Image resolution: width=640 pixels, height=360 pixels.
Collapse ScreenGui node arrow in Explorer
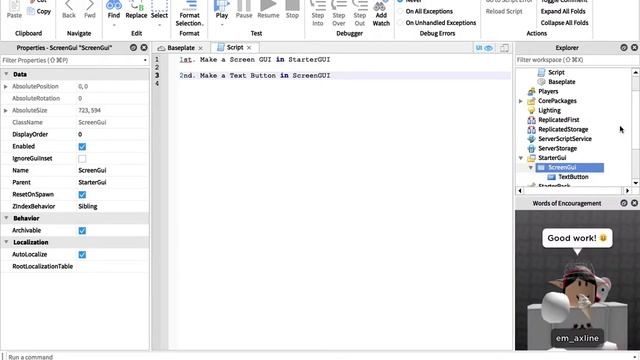coord(531,167)
